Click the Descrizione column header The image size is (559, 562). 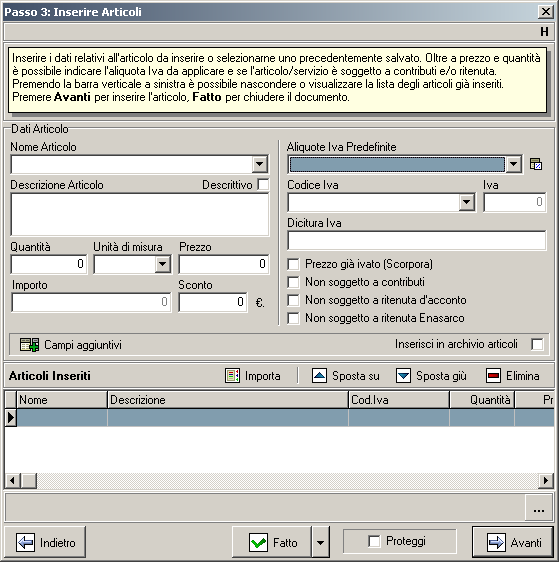click(x=228, y=400)
